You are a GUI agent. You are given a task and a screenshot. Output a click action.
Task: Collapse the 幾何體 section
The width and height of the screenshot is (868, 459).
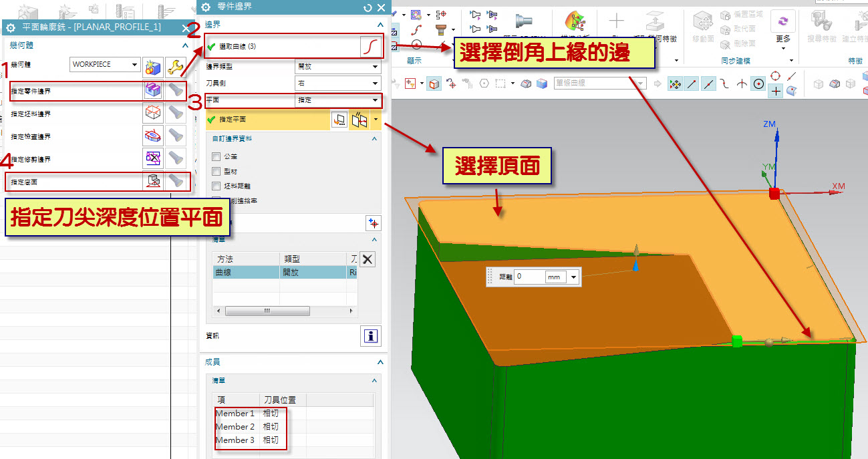pos(185,45)
